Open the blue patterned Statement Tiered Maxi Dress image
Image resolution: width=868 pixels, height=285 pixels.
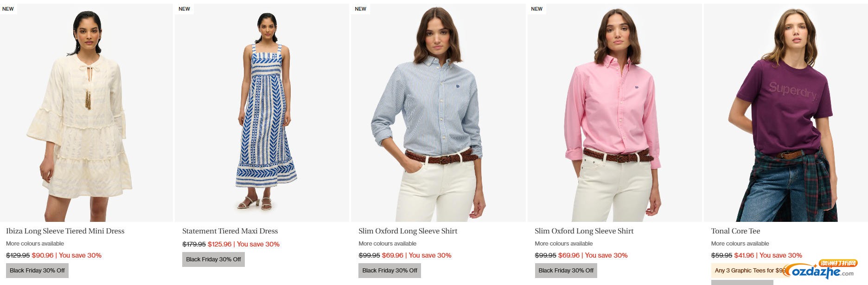pos(262,113)
